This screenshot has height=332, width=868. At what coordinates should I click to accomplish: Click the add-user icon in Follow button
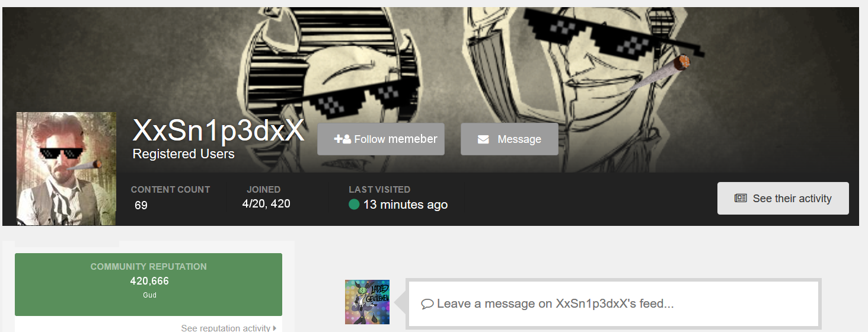click(342, 139)
